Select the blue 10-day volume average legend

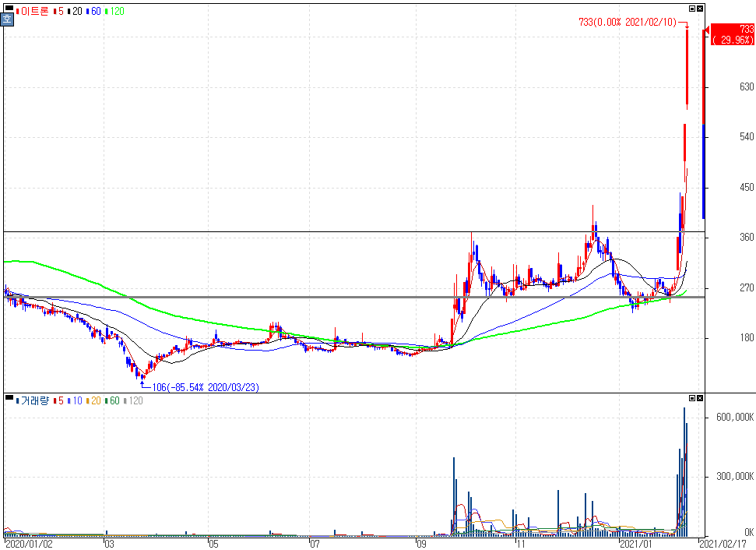(76, 401)
